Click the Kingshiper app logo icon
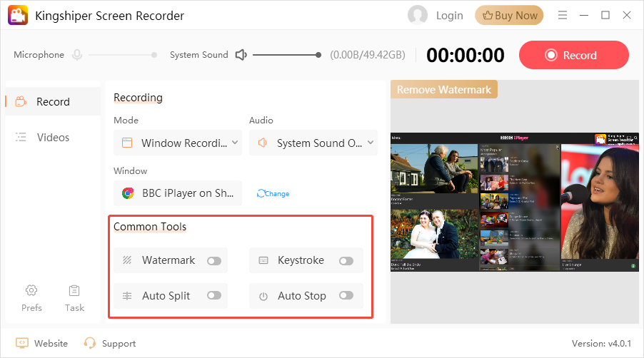 point(18,15)
